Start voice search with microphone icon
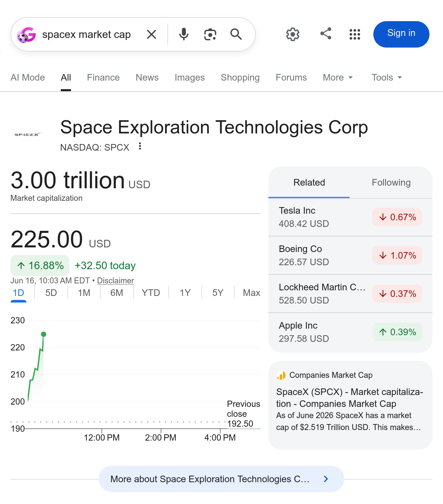Screen dimensions: 443x504 184,34
